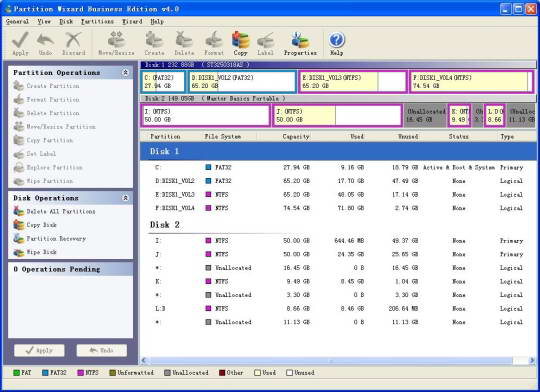Image resolution: width=540 pixels, height=392 pixels.
Task: Select the Disk 1 header row
Action: [x=338, y=151]
